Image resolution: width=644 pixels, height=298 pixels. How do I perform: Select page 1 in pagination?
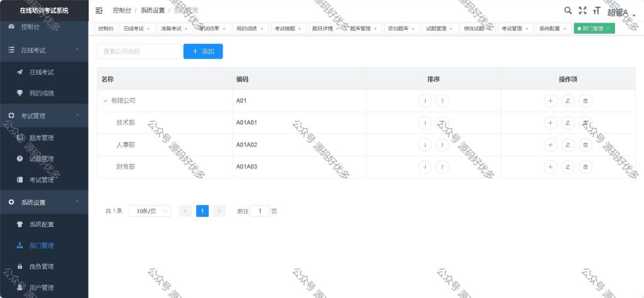[x=203, y=211]
